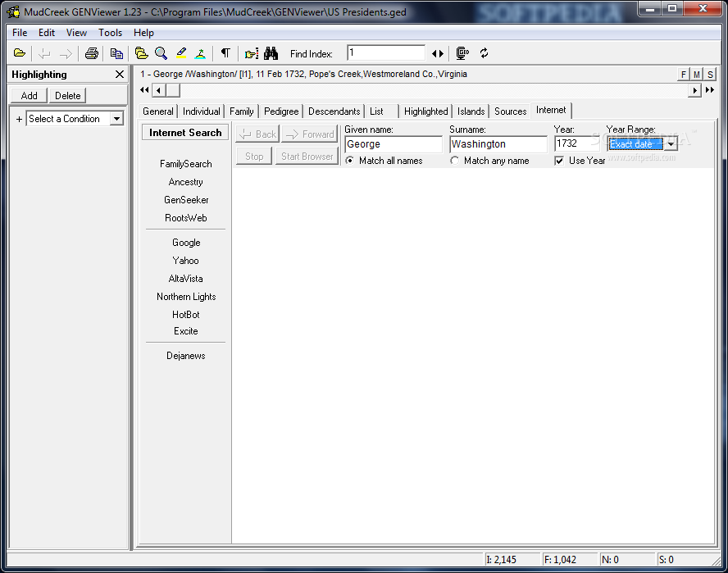Toggle the paragraph mark icon
Image resolution: width=728 pixels, height=573 pixels.
click(225, 53)
